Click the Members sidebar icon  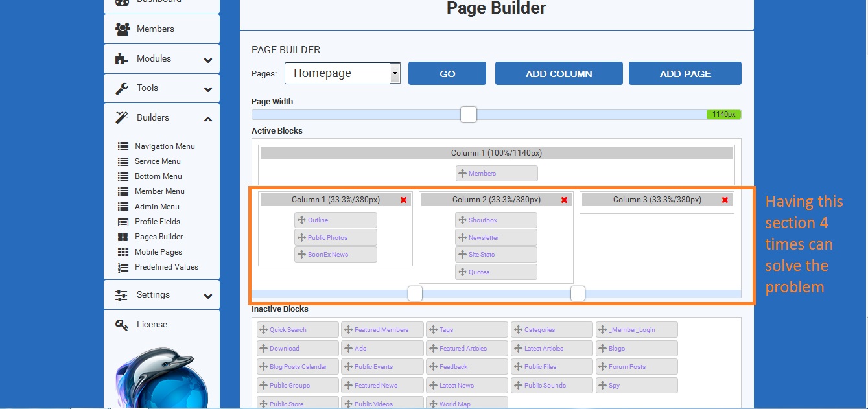122,29
